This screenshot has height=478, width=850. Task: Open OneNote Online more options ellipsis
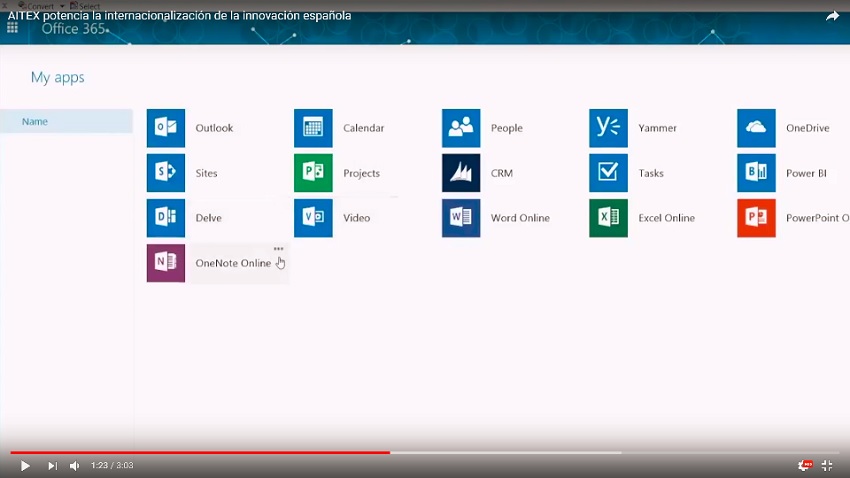278,249
